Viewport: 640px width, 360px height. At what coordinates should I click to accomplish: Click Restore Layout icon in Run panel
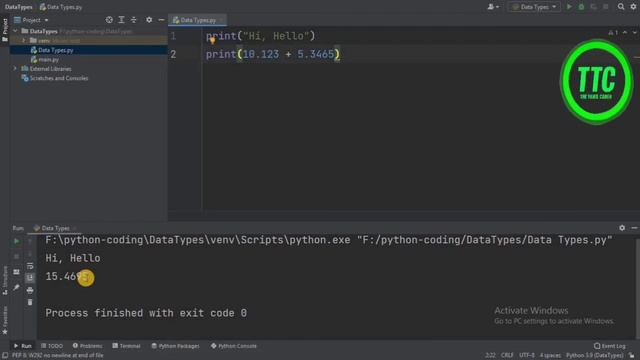(16, 272)
